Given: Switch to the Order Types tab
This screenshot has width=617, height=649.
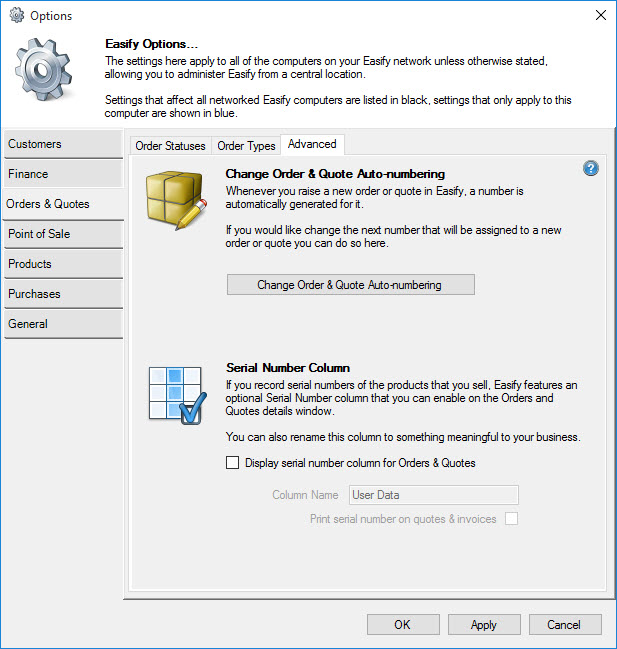Looking at the screenshot, I should pyautogui.click(x=246, y=146).
